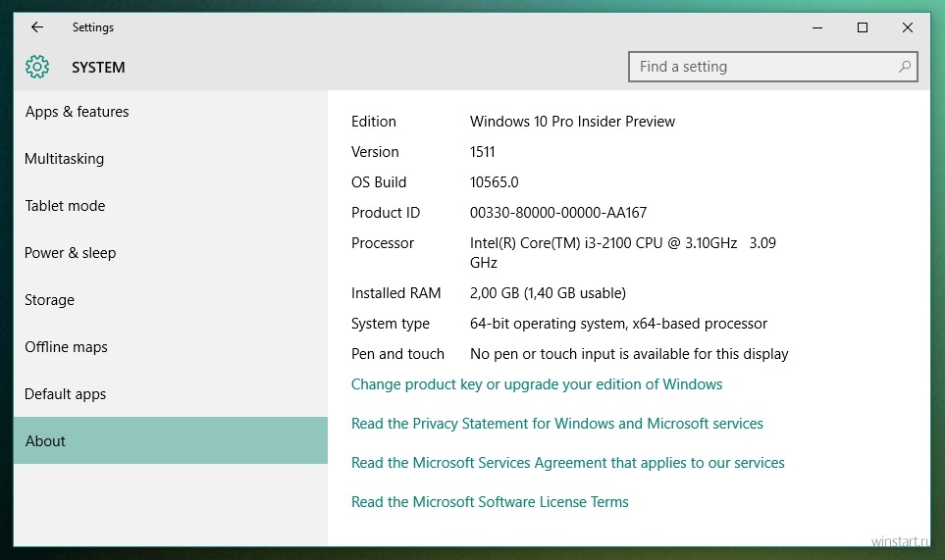Minimize the Settings window
Screen dimensions: 945x560
[817, 27]
